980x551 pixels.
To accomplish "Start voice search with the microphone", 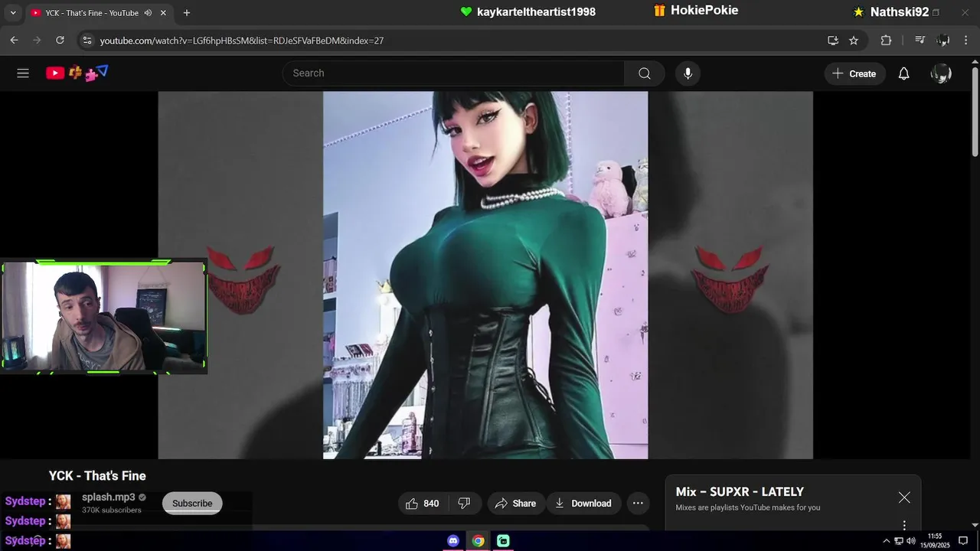I will pyautogui.click(x=688, y=73).
